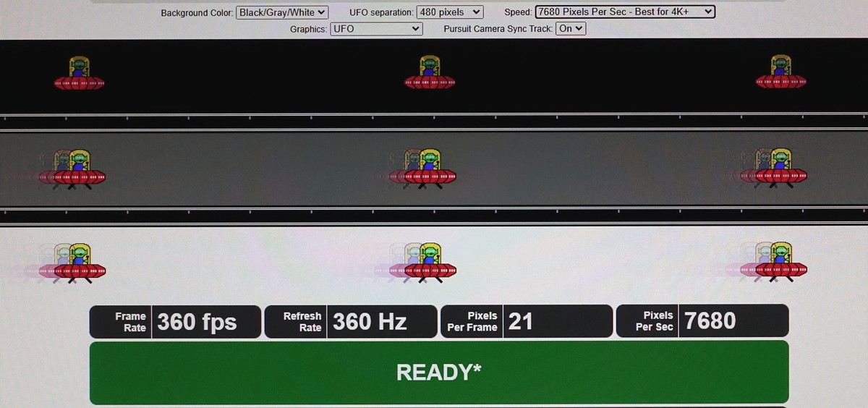868x408 pixels.
Task: Open the UFO separation dropdown
Action: (450, 12)
